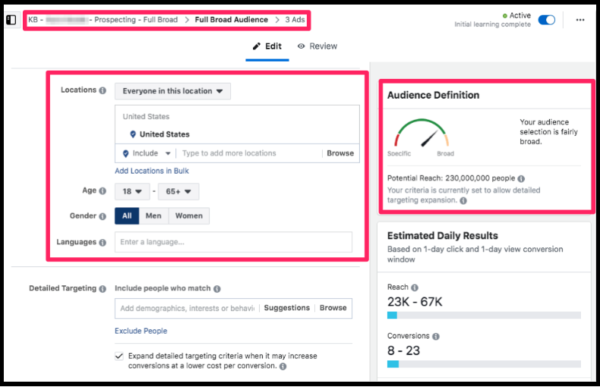Open minimum age 18 dropdown
Image resolution: width=600 pixels, height=387 pixels.
click(132, 191)
